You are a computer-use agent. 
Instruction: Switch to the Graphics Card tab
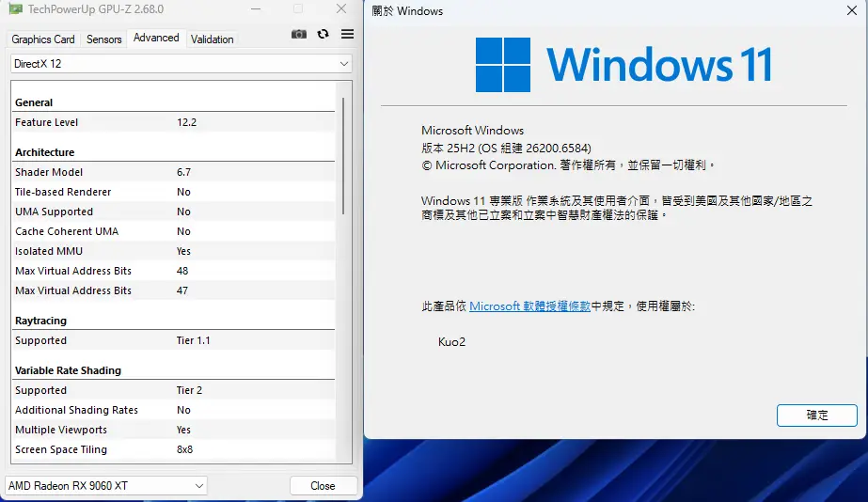(43, 39)
